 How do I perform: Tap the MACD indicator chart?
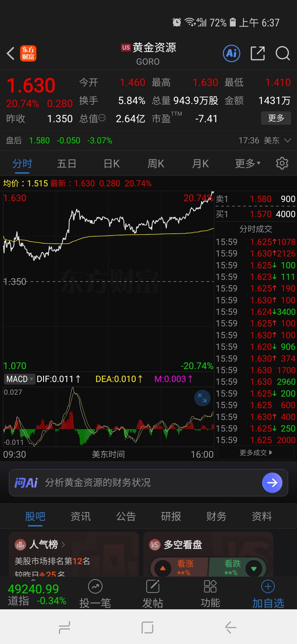[108, 417]
